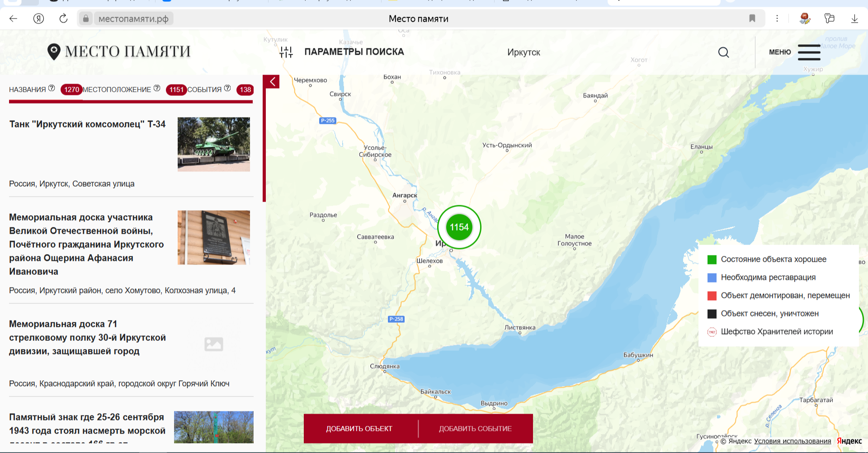
Task: Open the T-34 tank photo thumbnail
Action: click(x=213, y=144)
